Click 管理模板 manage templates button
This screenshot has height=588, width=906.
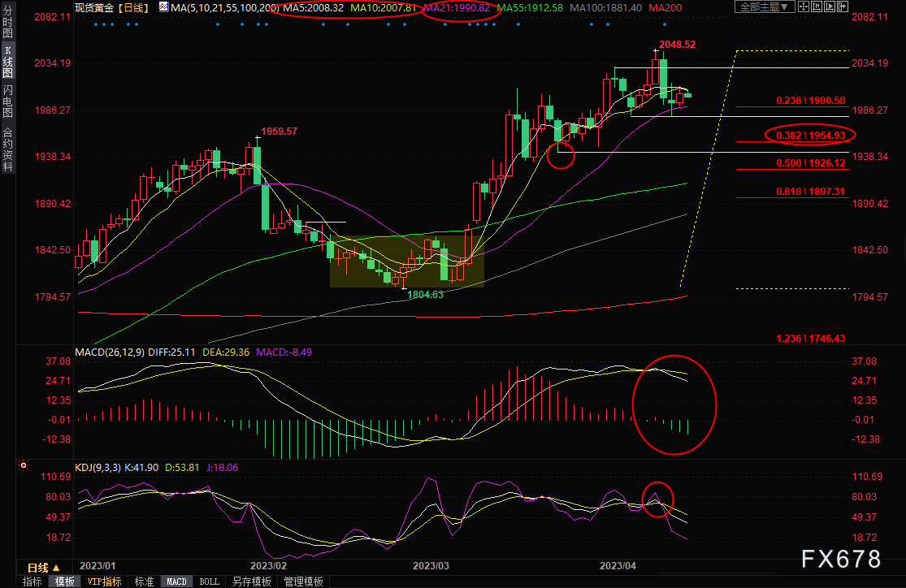point(303,582)
